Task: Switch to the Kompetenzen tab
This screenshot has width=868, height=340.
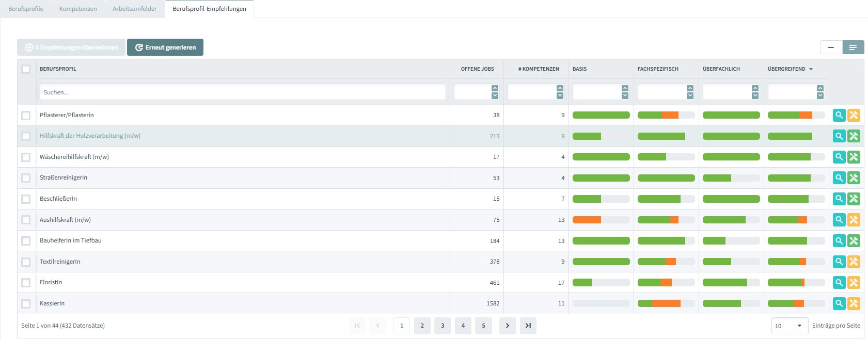Action: pos(78,9)
